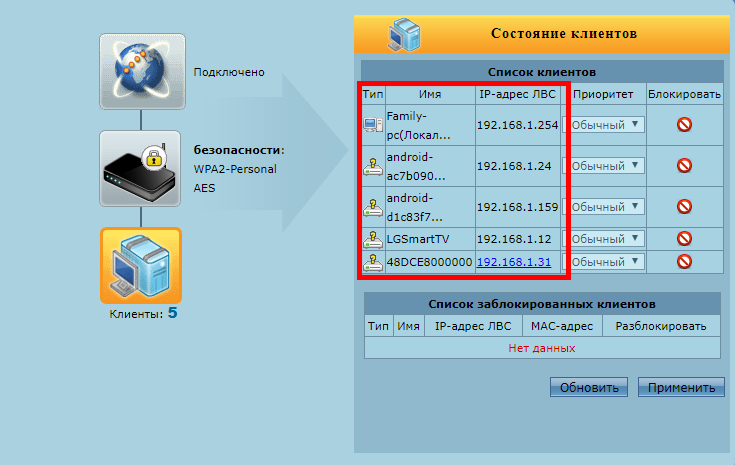The width and height of the screenshot is (735, 465).
Task: Click device type icon for android-ac7b090
Action: (373, 166)
